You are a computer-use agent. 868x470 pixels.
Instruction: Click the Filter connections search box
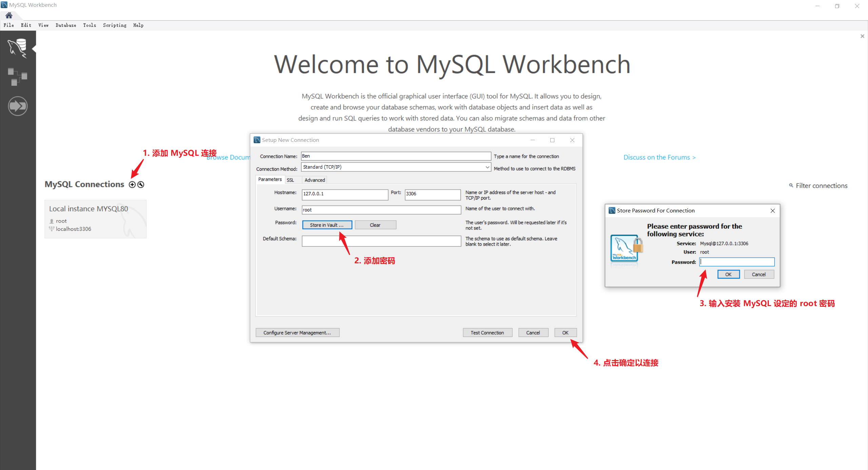[x=822, y=186]
